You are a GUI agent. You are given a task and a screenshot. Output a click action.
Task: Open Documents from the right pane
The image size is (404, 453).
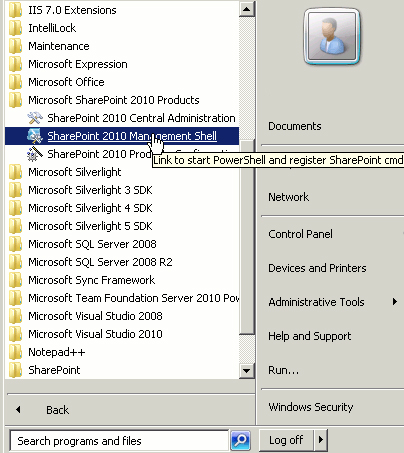click(x=295, y=126)
